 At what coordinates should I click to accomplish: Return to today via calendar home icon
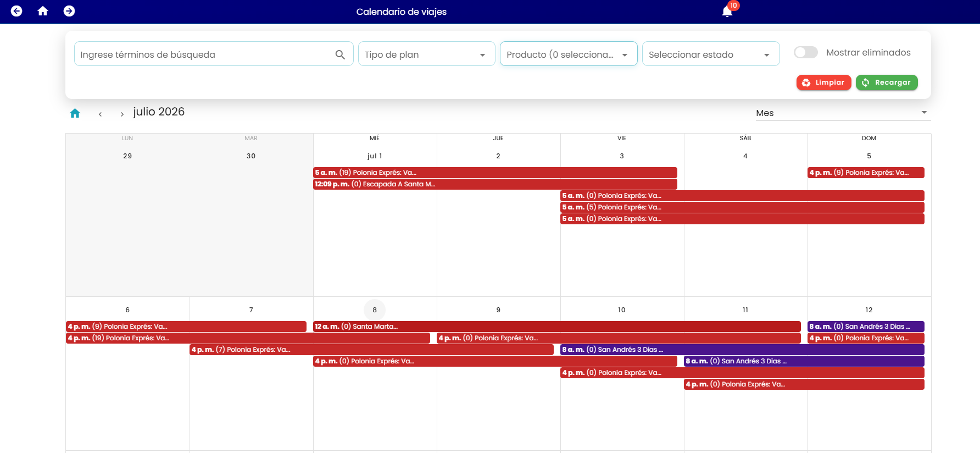[x=75, y=113]
